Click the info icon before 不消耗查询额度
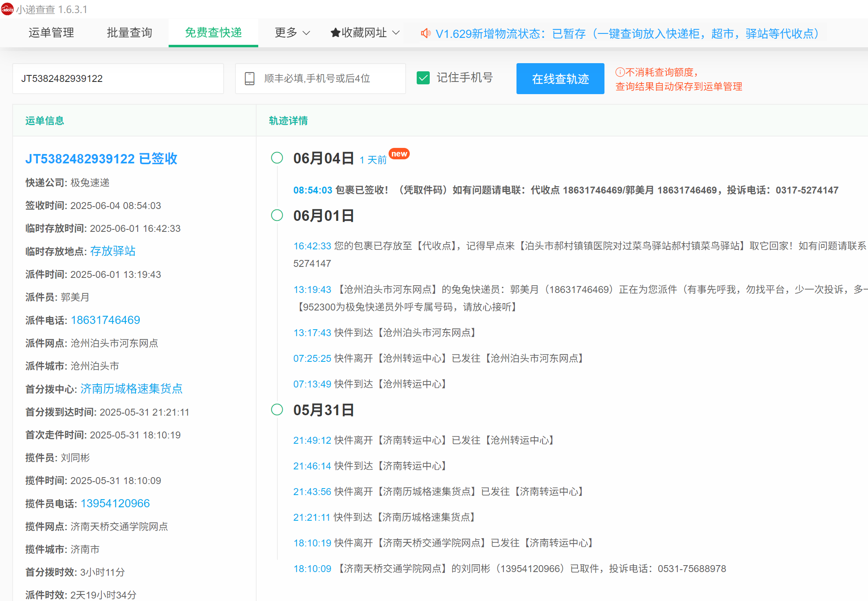 620,72
